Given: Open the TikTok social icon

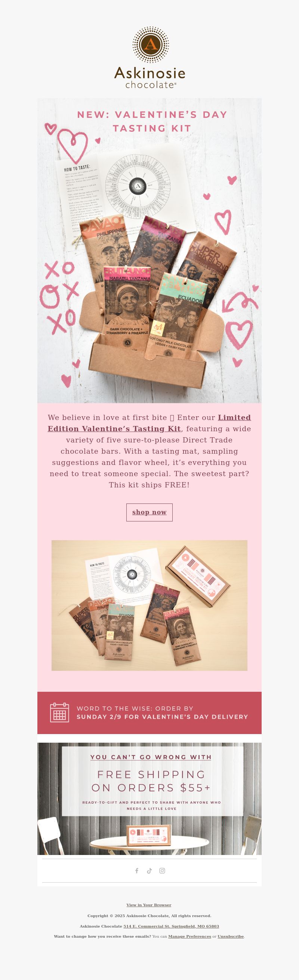Looking at the screenshot, I should tap(149, 870).
